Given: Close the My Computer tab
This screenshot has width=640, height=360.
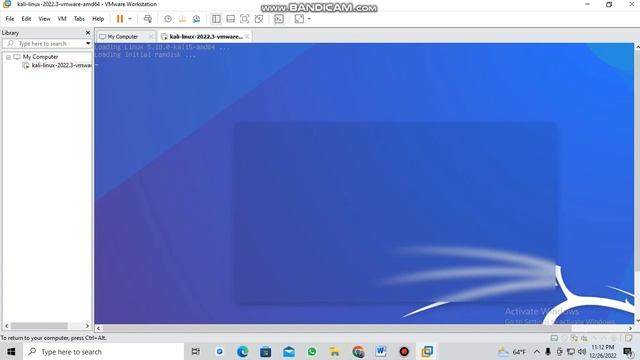Looking at the screenshot, I should coord(151,37).
